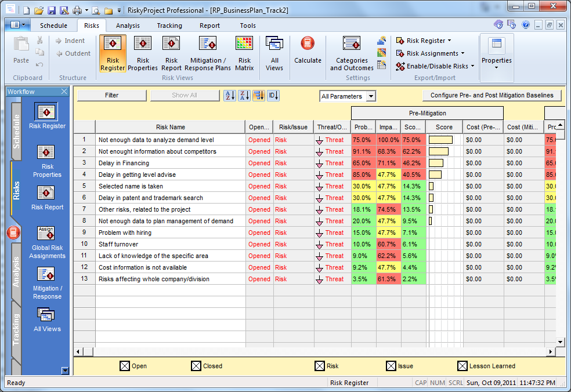Click the vertical scrollbar down arrow
The image size is (571, 392).
[x=561, y=342]
